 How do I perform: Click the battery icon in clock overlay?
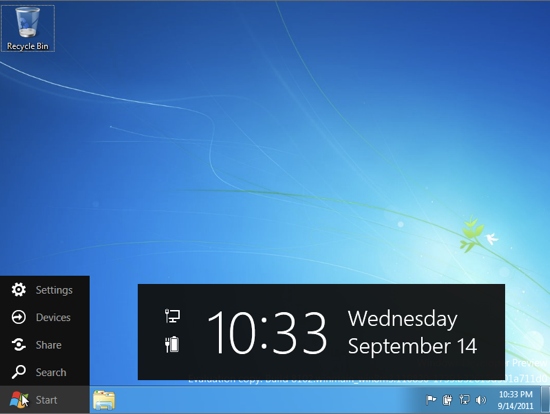pos(172,344)
